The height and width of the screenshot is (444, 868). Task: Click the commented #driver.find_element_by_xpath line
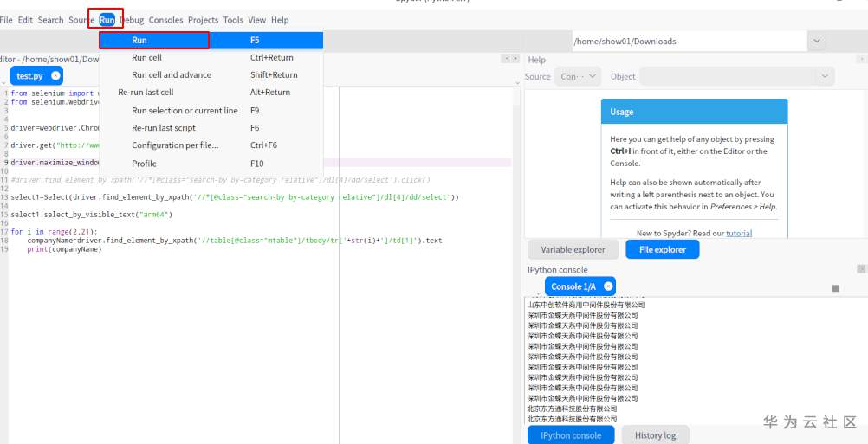(x=220, y=180)
